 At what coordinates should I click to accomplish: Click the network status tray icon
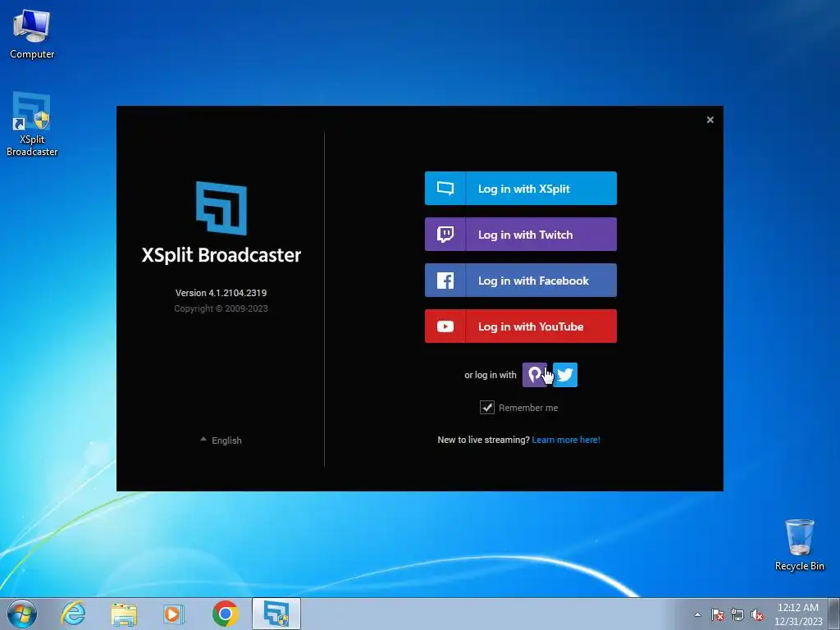click(737, 614)
